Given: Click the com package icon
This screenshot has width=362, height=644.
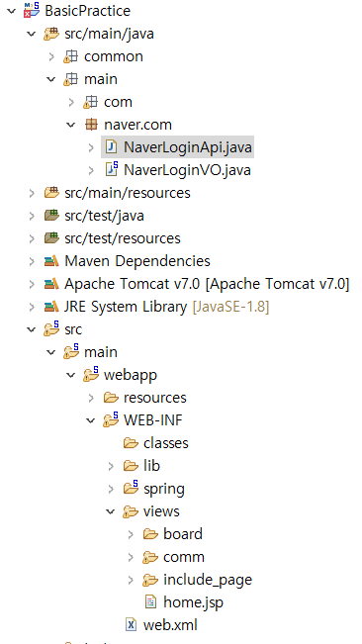Looking at the screenshot, I should pos(90,102).
